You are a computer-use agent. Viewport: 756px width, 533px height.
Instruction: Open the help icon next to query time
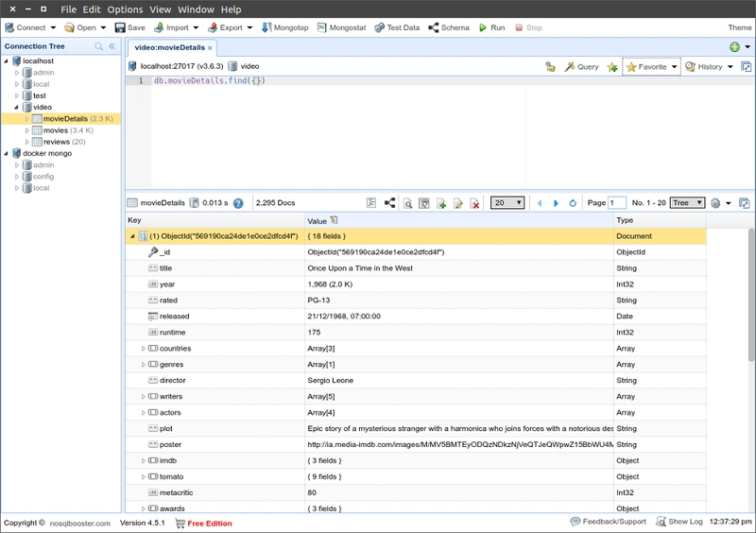[238, 203]
